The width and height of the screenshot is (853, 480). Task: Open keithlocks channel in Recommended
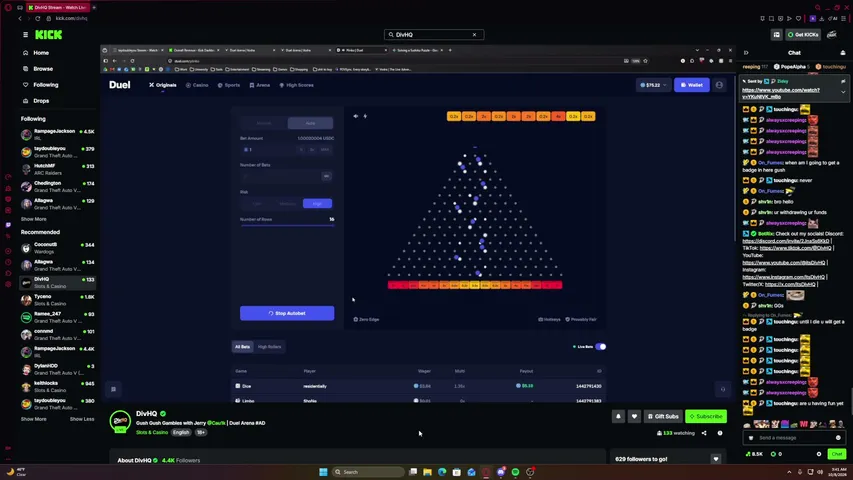(x=57, y=386)
